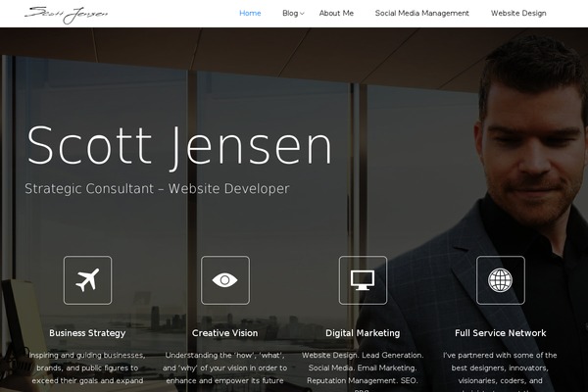Expand the Blog dropdown arrow
Image resolution: width=588 pixels, height=392 pixels.
[302, 14]
